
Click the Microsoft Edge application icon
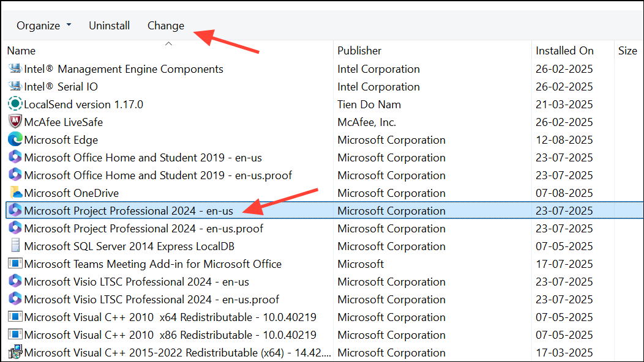tap(15, 139)
